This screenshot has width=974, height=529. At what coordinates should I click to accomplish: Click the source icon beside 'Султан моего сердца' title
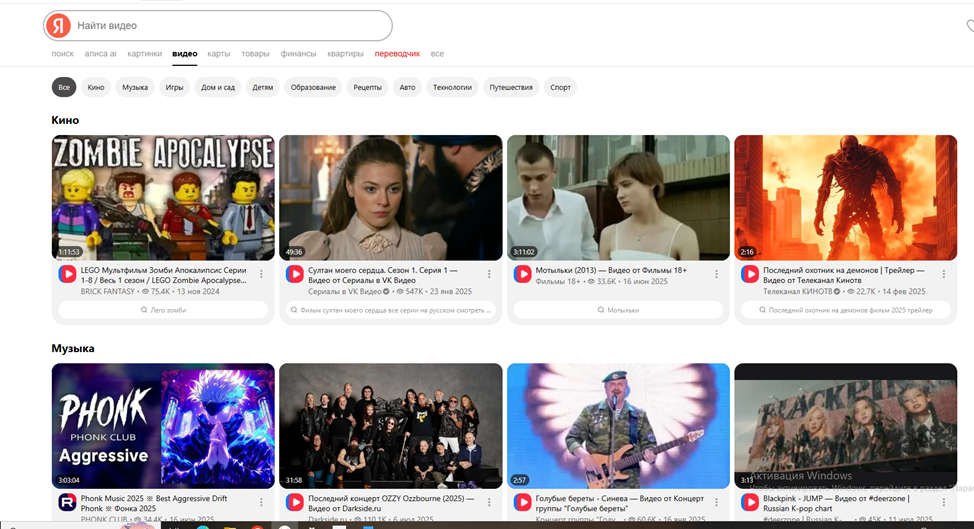coord(294,274)
